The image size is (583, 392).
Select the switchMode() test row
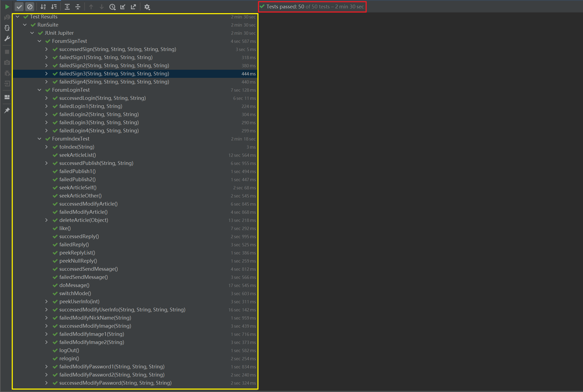135,294
